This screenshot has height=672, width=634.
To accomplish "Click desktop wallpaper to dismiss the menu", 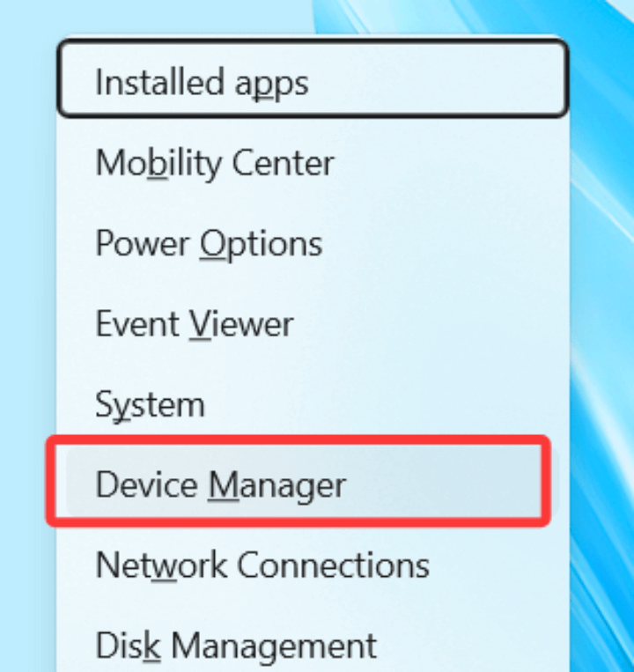I will click(x=608, y=352).
